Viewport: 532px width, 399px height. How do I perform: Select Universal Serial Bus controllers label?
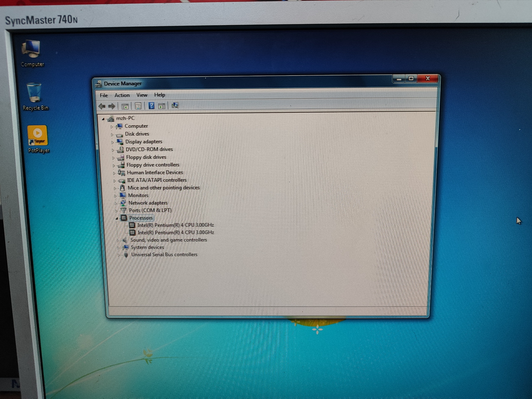tap(164, 254)
